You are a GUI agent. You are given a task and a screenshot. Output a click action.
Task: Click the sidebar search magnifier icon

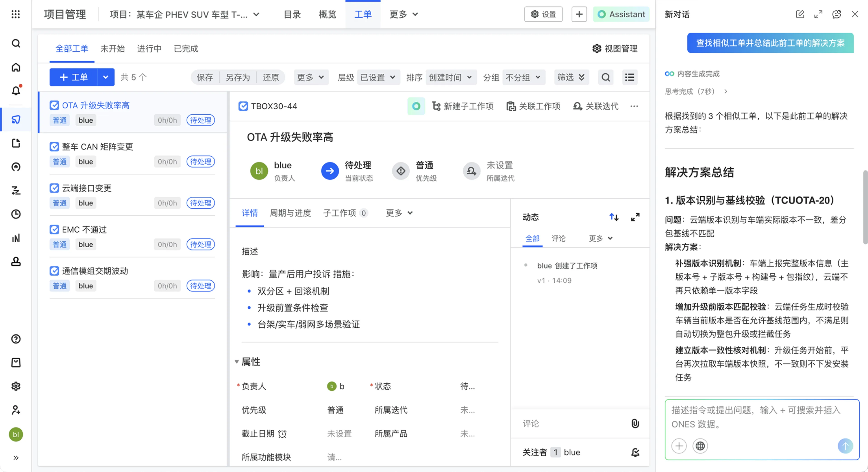(16, 43)
